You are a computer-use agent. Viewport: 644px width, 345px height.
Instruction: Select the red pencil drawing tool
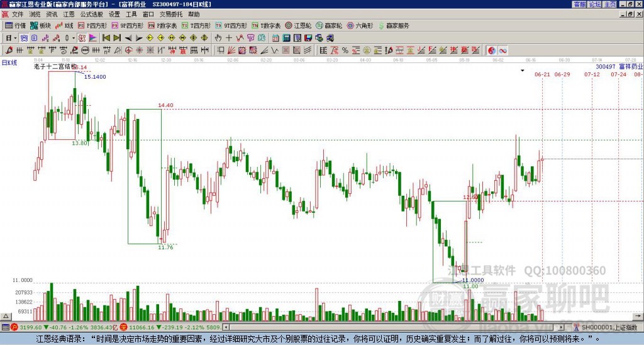(8, 50)
